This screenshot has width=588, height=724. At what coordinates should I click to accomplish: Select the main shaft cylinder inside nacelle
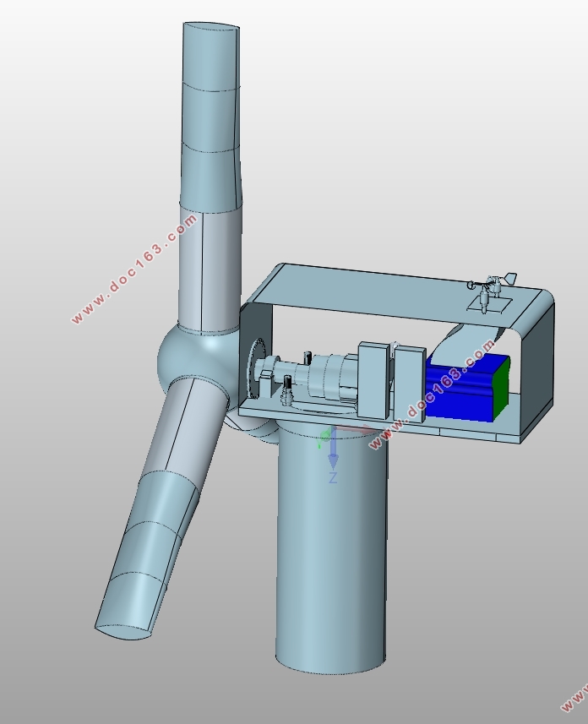coord(328,376)
